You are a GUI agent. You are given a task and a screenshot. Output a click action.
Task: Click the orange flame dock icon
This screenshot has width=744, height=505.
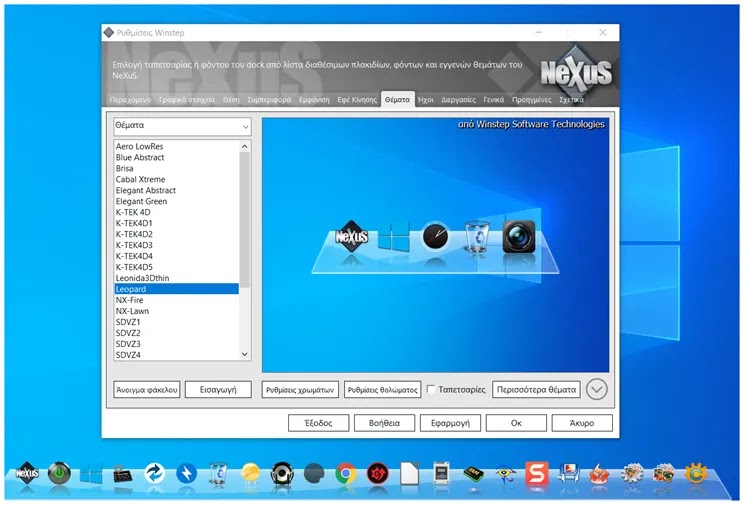click(x=600, y=473)
